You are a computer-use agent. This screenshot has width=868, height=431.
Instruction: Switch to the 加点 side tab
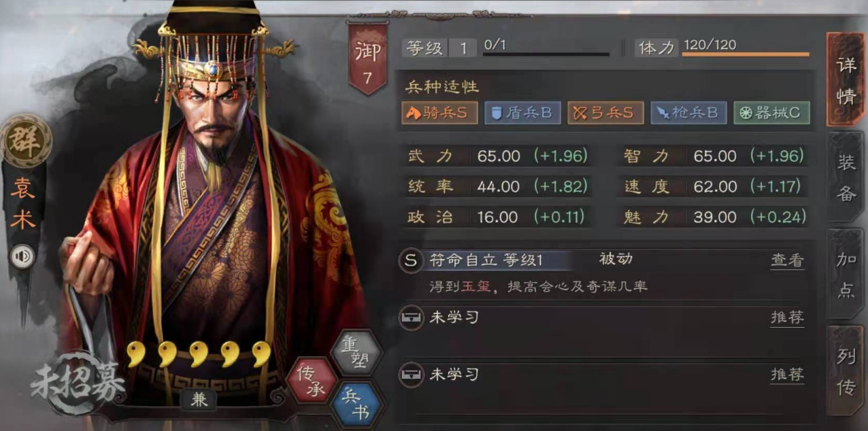pos(846,274)
